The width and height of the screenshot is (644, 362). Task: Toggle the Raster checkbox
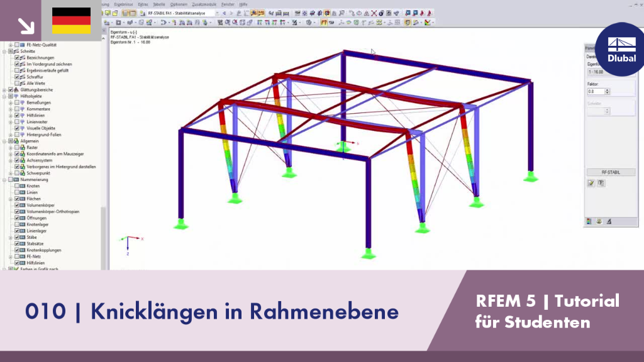[x=17, y=147]
